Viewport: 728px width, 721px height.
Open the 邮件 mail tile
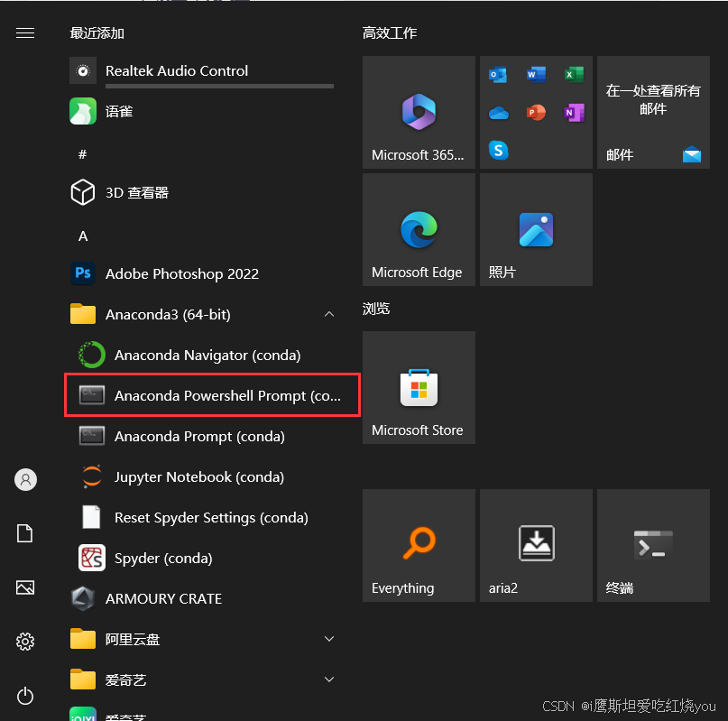653,112
